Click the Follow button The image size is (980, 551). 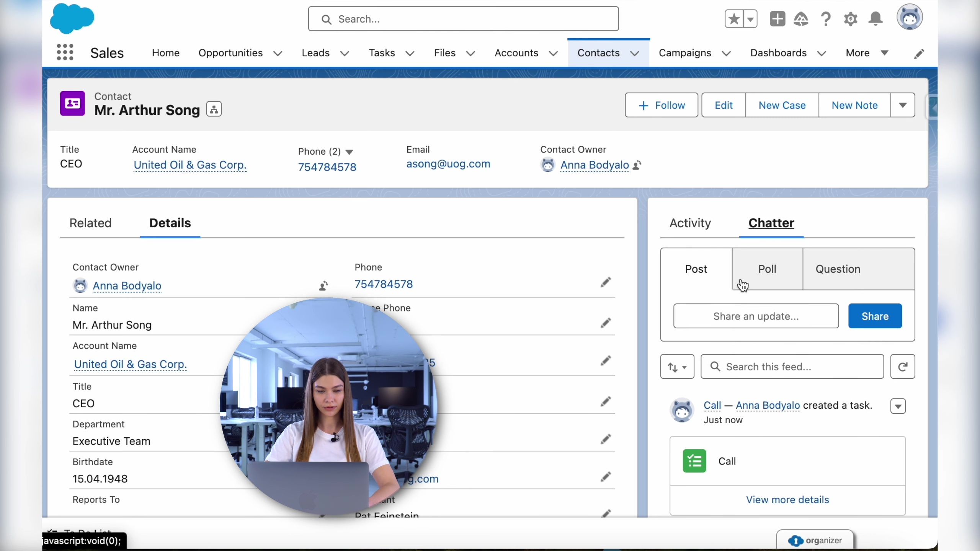(x=661, y=105)
